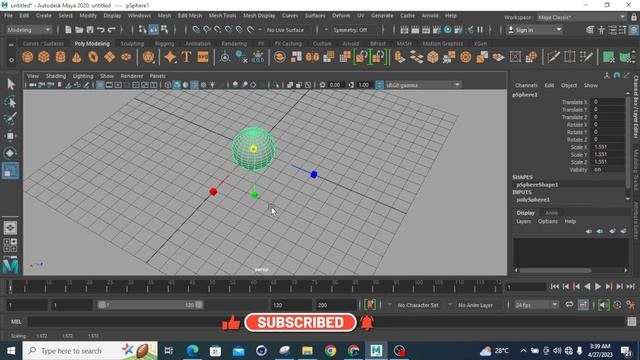
Task: Toggle timeline audio mute button
Action: [x=603, y=305]
